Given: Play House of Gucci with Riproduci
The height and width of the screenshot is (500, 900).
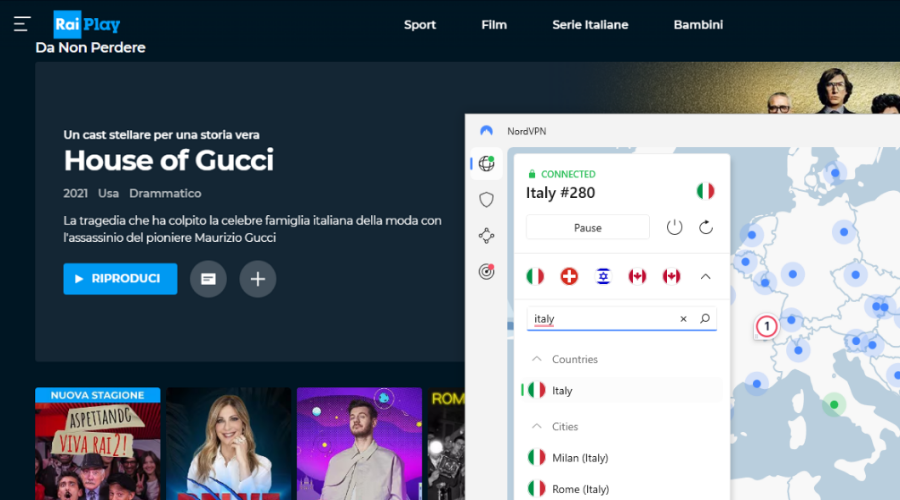Looking at the screenshot, I should [120, 279].
